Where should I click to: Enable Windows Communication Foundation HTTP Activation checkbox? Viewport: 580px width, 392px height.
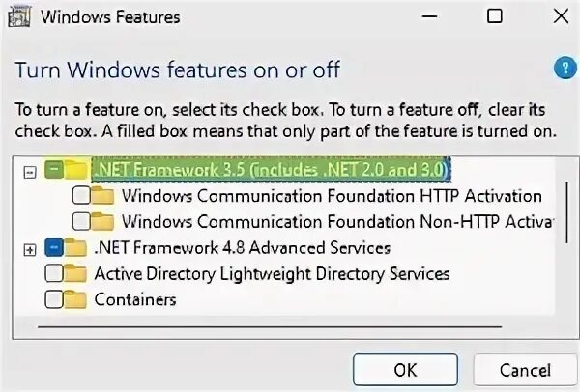[82, 196]
